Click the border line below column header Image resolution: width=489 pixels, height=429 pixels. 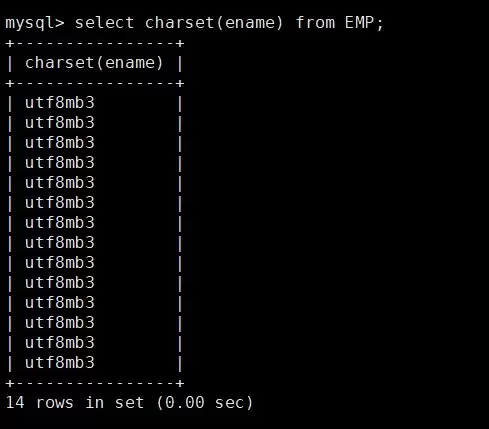pyautogui.click(x=95, y=83)
